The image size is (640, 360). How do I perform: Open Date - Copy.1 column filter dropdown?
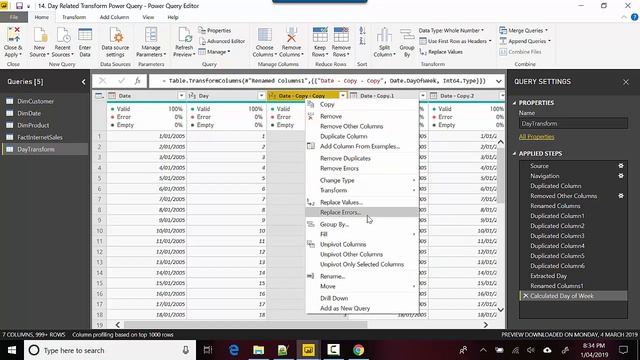[x=423, y=96]
